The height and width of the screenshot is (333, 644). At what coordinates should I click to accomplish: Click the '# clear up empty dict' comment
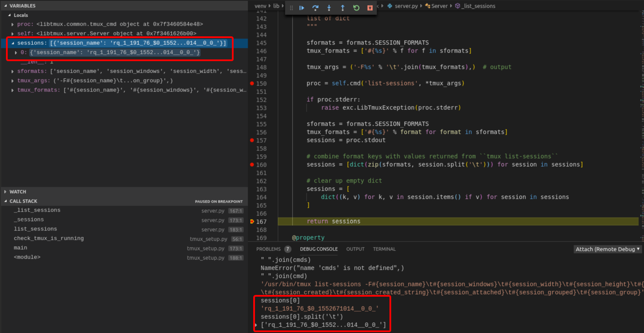344,181
